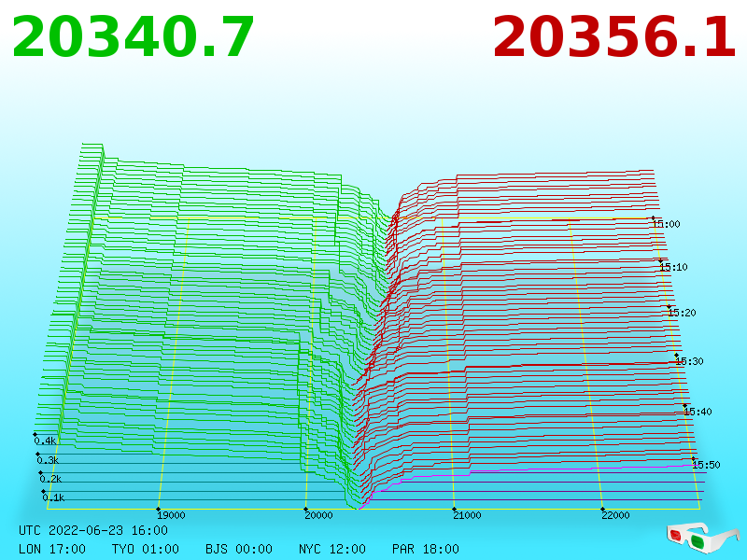This screenshot has height=560, width=747.
Task: Click the 0.3k depth axis label
Action: point(48,460)
